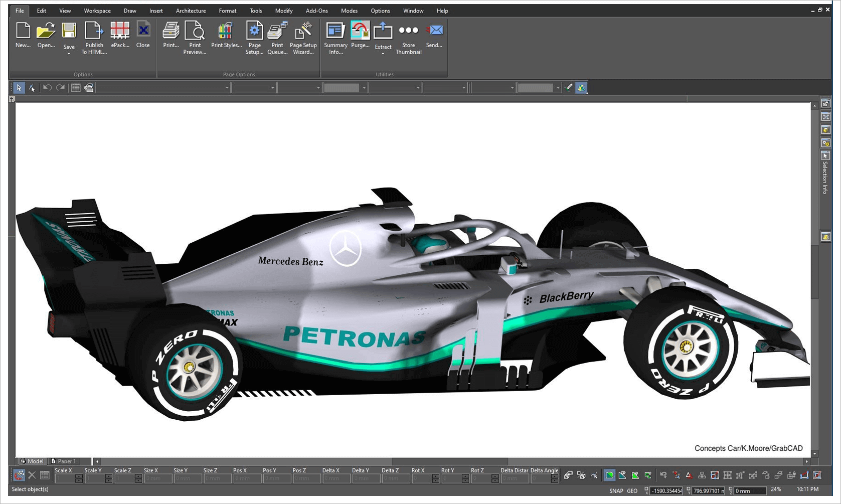Click the Extract icon
841x504 pixels.
[x=383, y=30]
